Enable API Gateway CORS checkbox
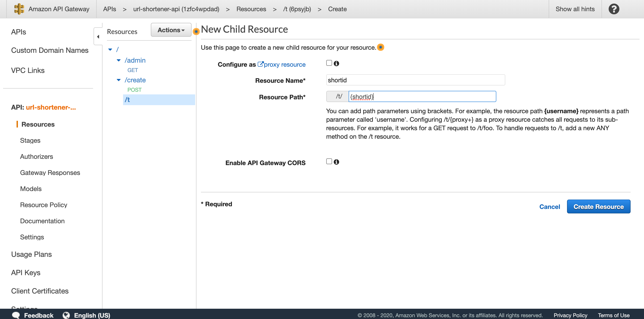 click(329, 162)
